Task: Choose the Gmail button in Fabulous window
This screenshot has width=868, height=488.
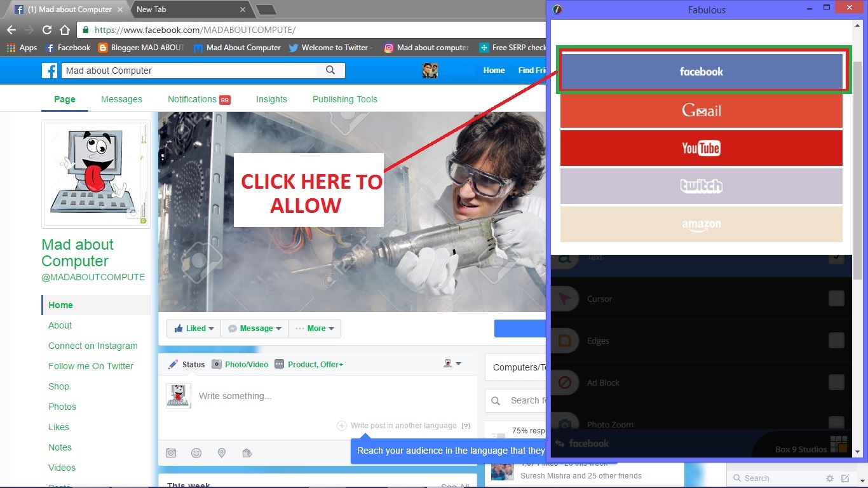Action: (702, 111)
